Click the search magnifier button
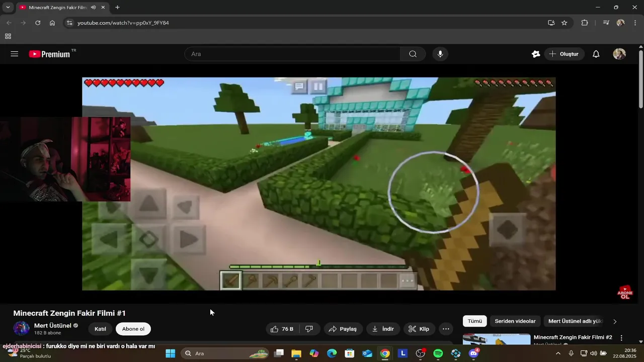This screenshot has width=644, height=362. click(x=413, y=54)
